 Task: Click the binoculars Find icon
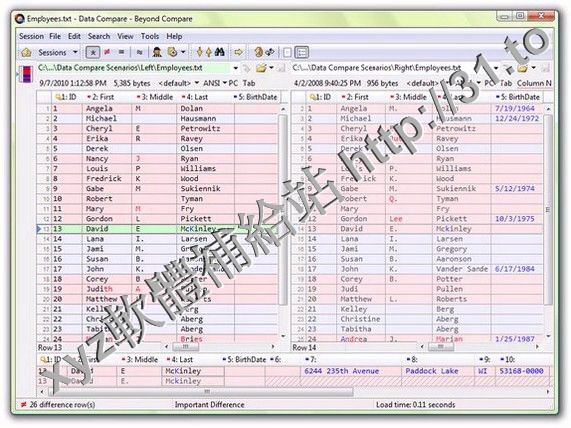(220, 52)
